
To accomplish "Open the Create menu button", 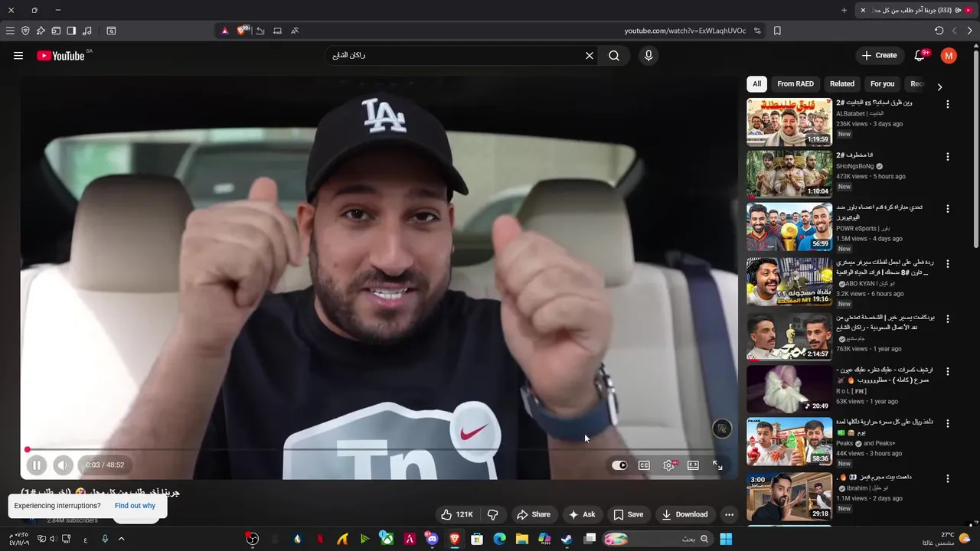I will pos(879,55).
